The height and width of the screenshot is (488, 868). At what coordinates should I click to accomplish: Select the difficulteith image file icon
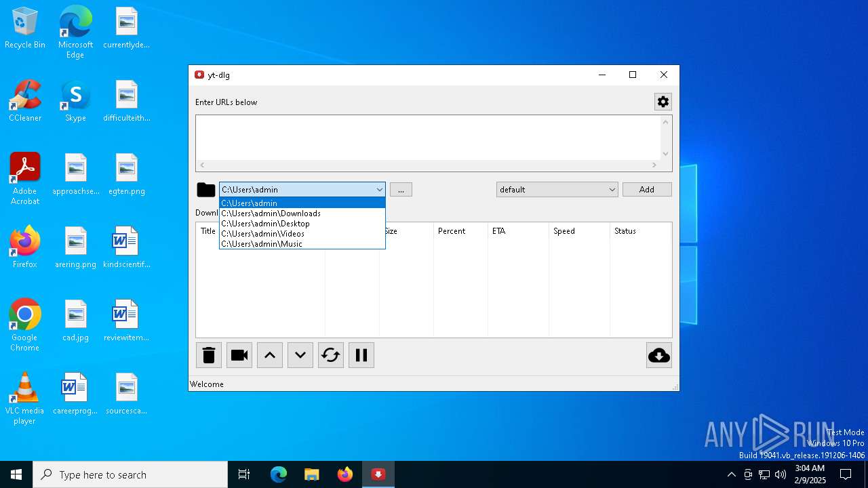click(x=127, y=101)
